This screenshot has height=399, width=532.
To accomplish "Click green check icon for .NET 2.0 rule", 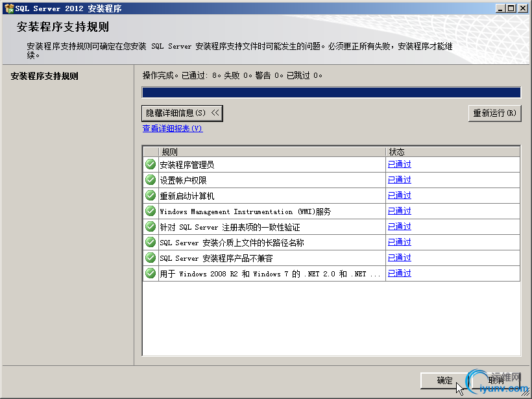I will tap(151, 274).
